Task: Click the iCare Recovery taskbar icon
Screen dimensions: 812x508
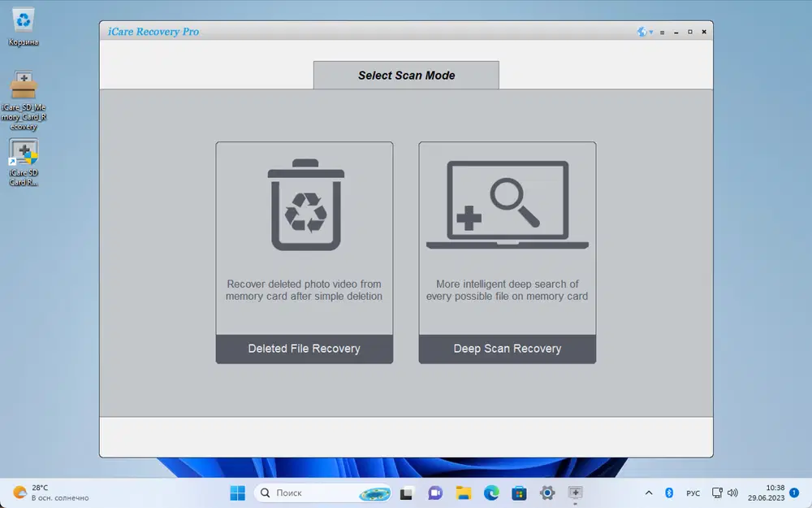Action: point(575,493)
